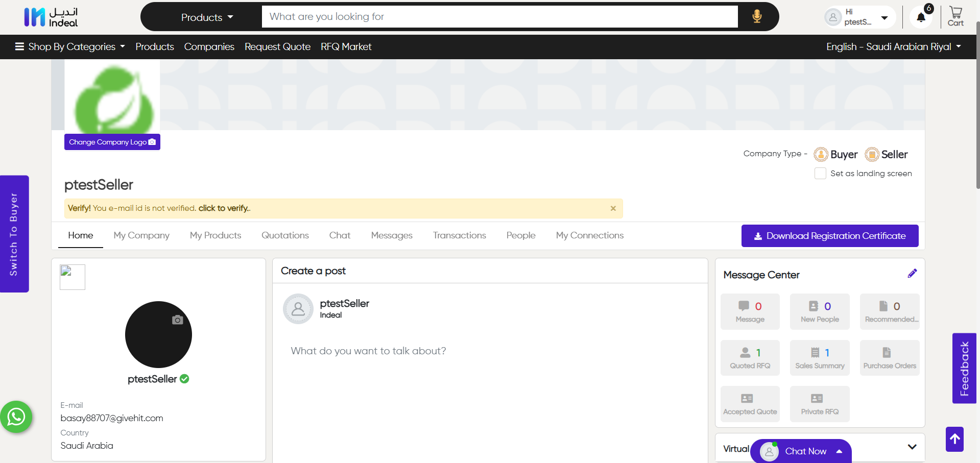Select Seller company type
The width and height of the screenshot is (980, 463).
point(887,154)
